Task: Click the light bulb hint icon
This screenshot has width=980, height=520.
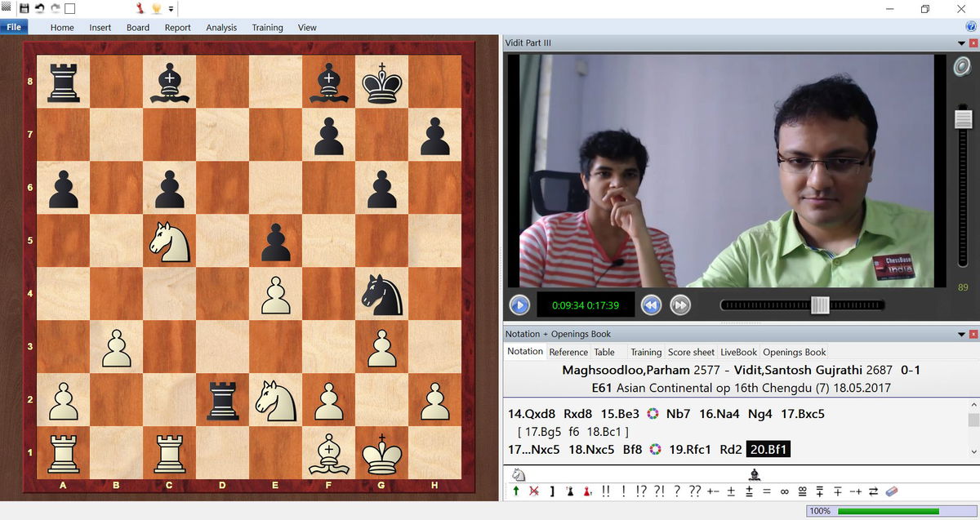Action: [156, 8]
